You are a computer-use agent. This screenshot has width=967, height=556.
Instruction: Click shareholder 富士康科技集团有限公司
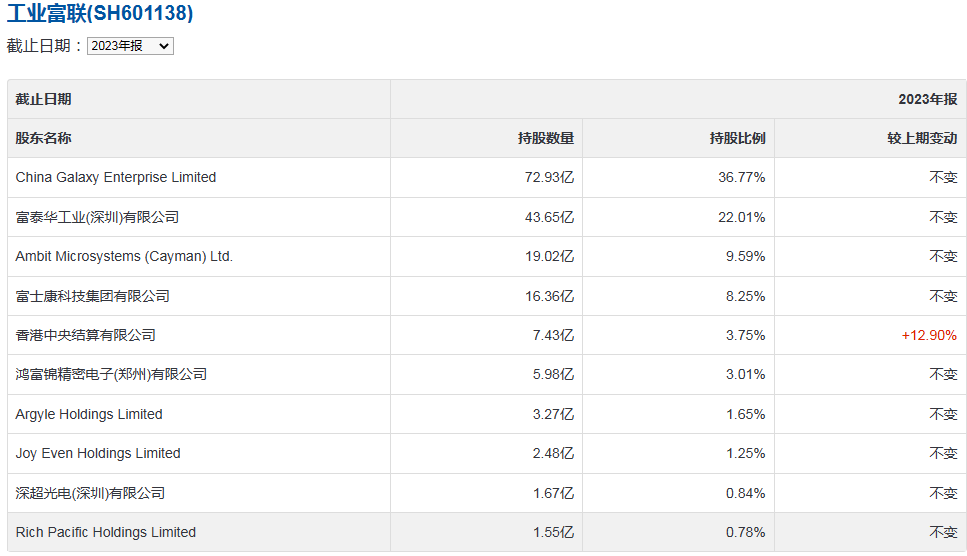point(93,296)
